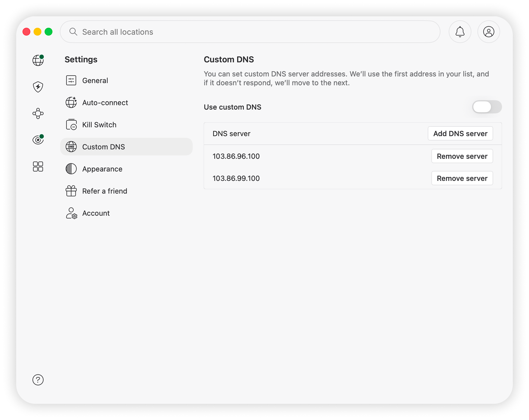Image resolution: width=529 pixels, height=420 pixels.
Task: Click the Appearance half-circle icon
Action: click(71, 169)
